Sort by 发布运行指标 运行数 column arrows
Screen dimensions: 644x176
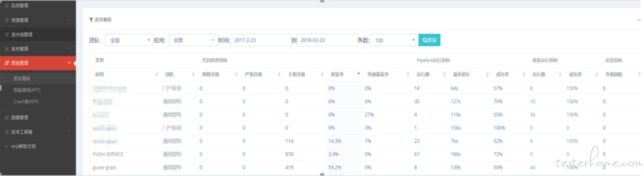click(x=560, y=74)
